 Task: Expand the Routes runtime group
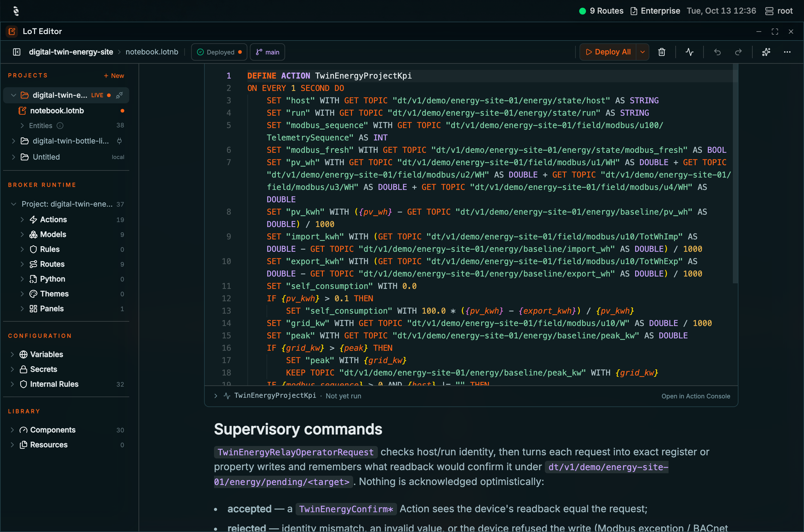point(22,264)
